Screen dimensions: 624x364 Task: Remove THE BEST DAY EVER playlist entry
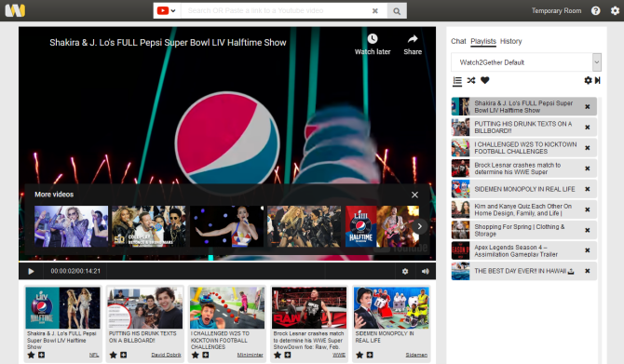588,271
